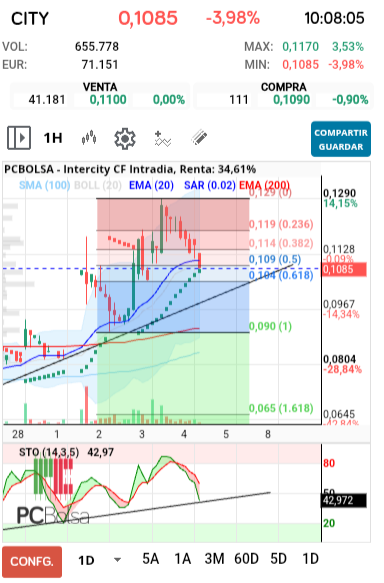Select the 3M range tab
Image resolution: width=384 pixels, height=583 pixels.
click(214, 559)
